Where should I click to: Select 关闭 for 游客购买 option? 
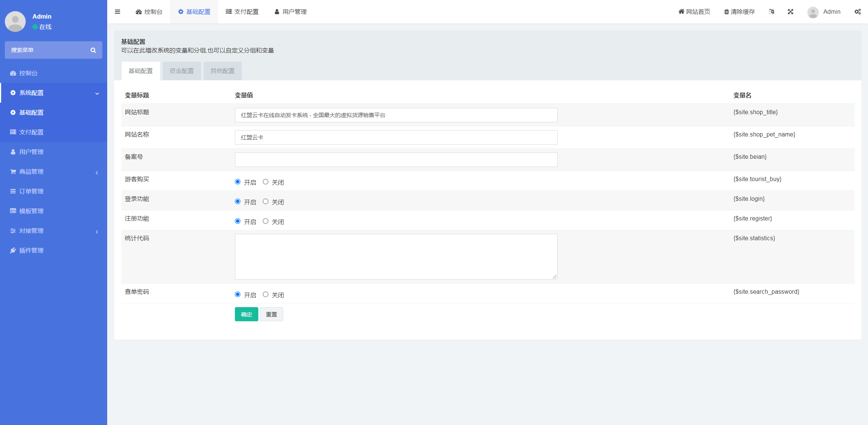tap(265, 182)
